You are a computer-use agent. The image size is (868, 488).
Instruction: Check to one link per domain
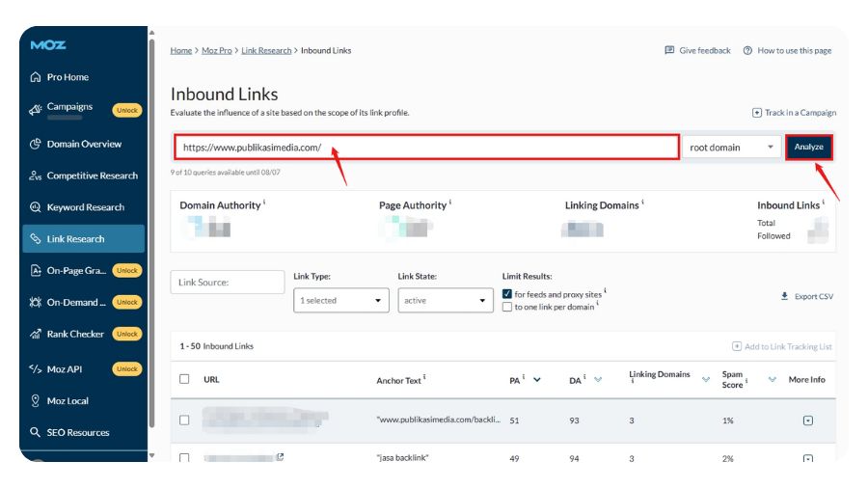507,307
